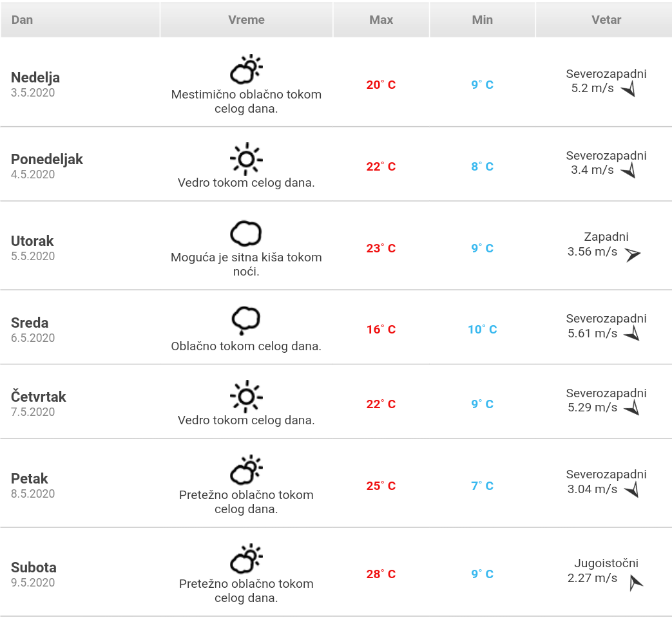Click the wind arrow for Sreda
The width and height of the screenshot is (672, 620).
pos(632,333)
